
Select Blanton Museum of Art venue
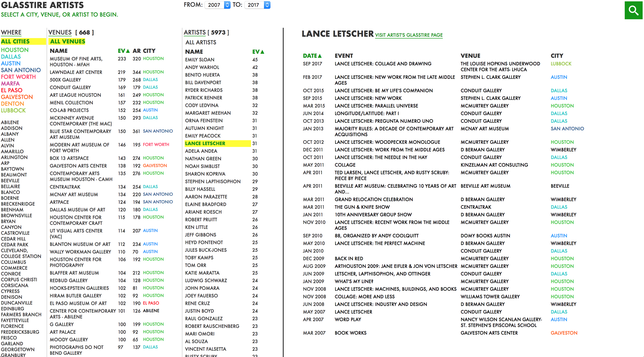[80, 244]
